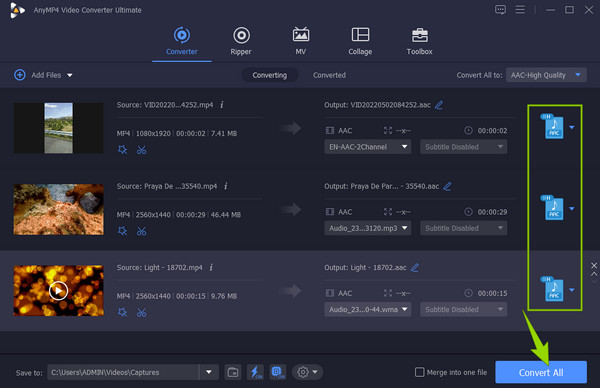Click the 46.44 MB file size

click(x=226, y=215)
